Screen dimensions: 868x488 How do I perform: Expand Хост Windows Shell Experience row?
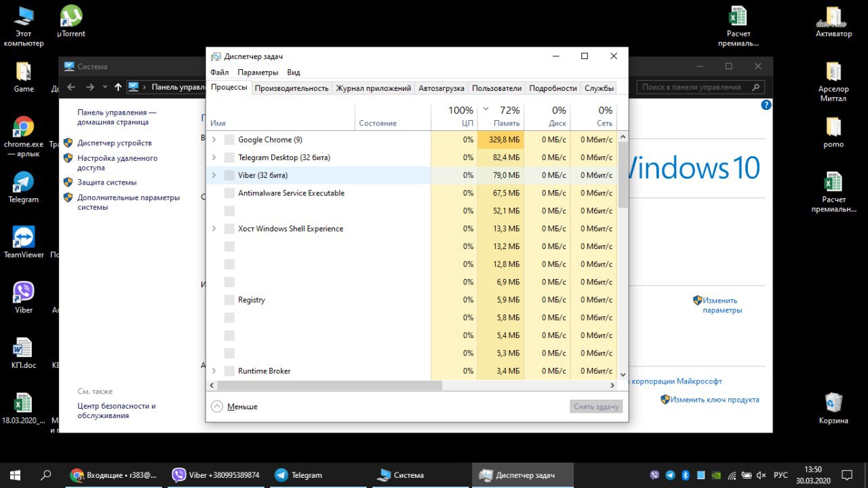tap(214, 229)
